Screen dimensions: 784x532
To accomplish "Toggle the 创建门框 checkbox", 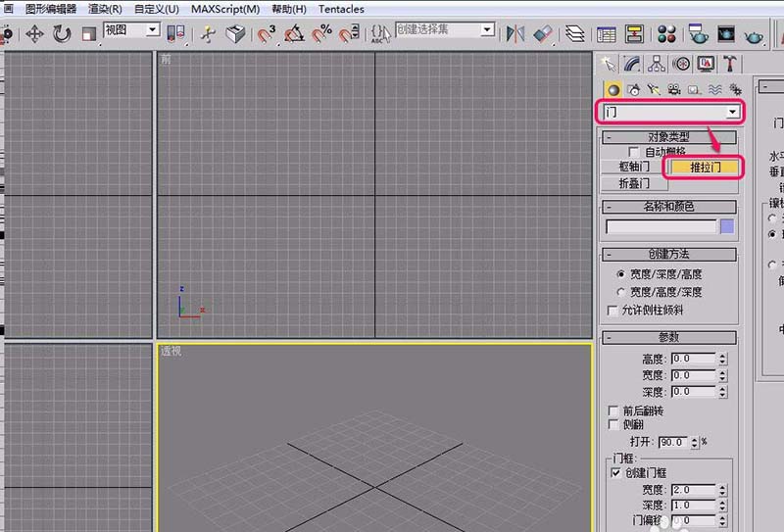I will point(615,472).
